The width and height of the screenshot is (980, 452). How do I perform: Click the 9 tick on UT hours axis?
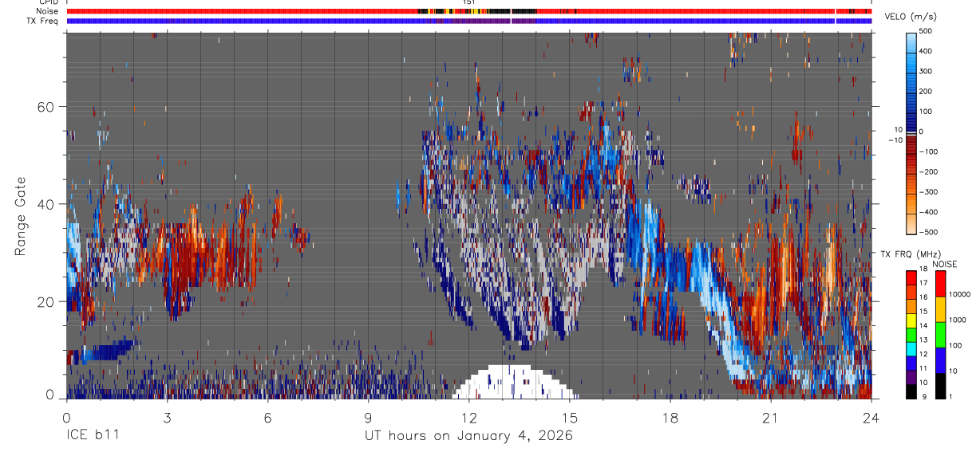tap(369, 418)
